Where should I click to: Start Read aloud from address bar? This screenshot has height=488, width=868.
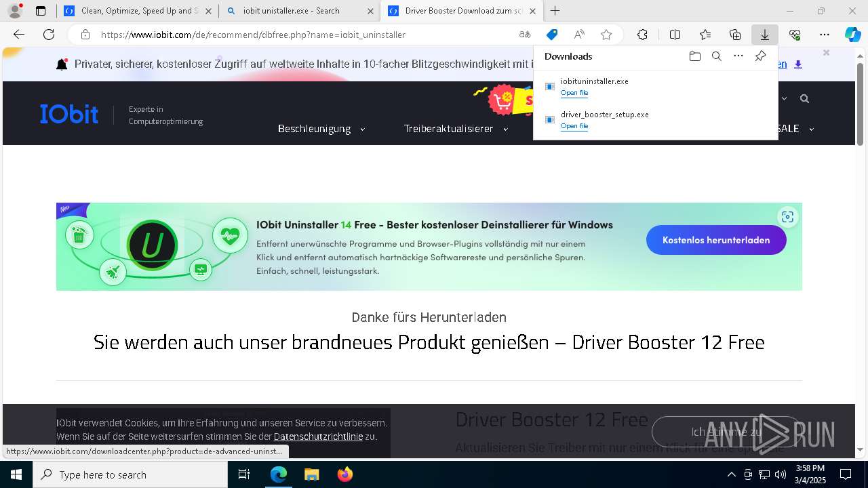point(579,35)
